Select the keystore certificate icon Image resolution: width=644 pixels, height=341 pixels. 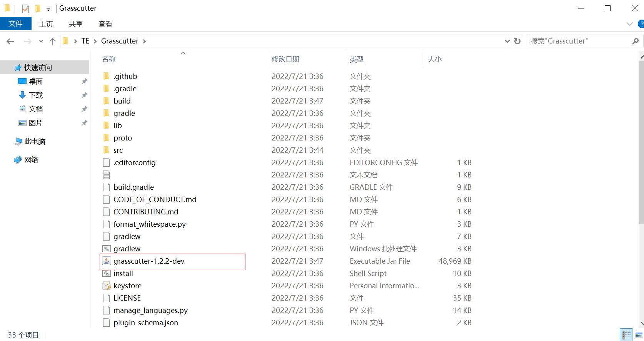(107, 286)
